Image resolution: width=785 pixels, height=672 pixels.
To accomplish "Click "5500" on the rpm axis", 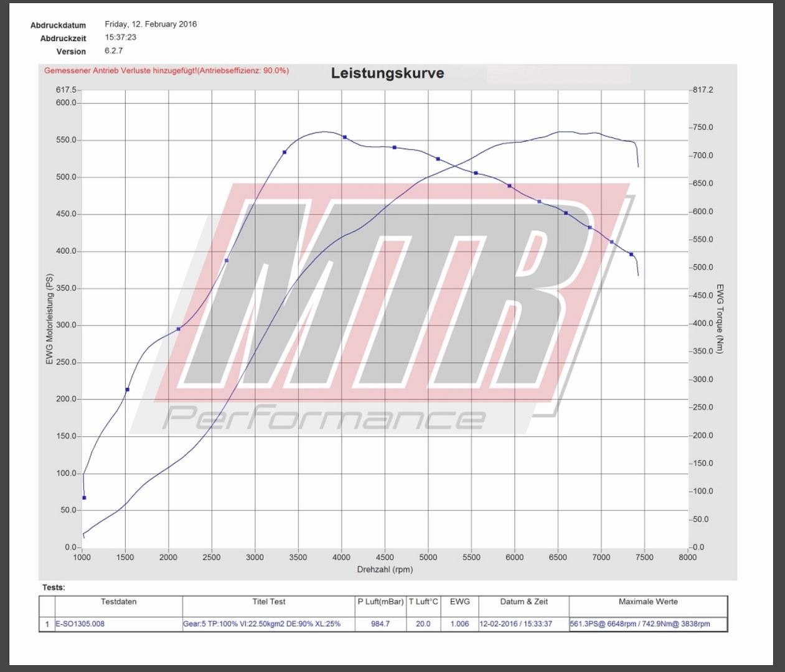I will 471,558.
